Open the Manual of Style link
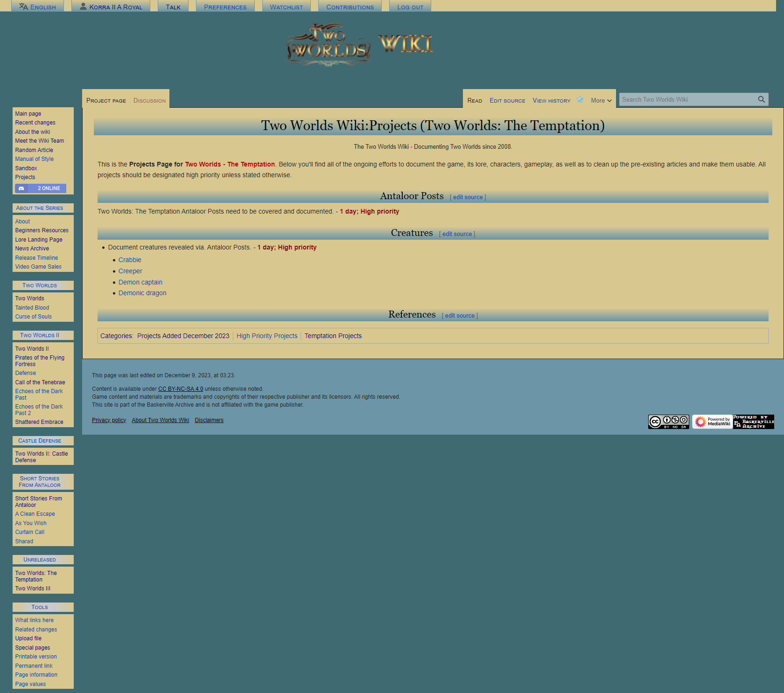This screenshot has height=693, width=784. 34,159
